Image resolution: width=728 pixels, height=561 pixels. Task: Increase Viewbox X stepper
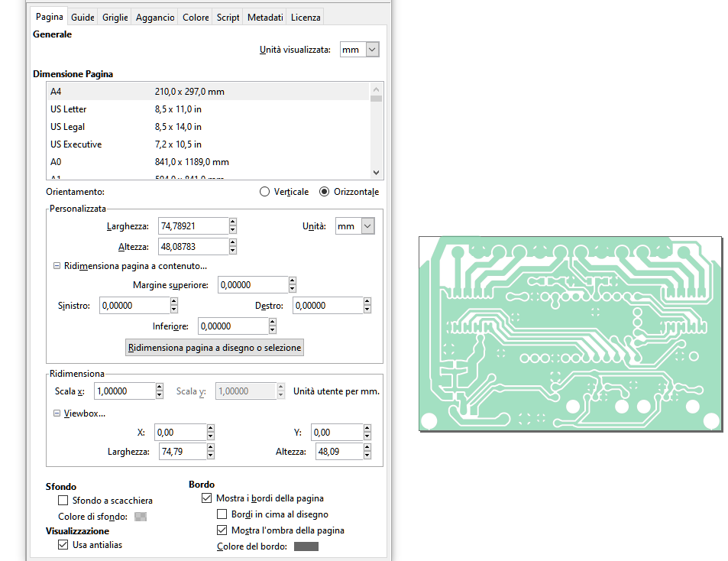pos(210,428)
